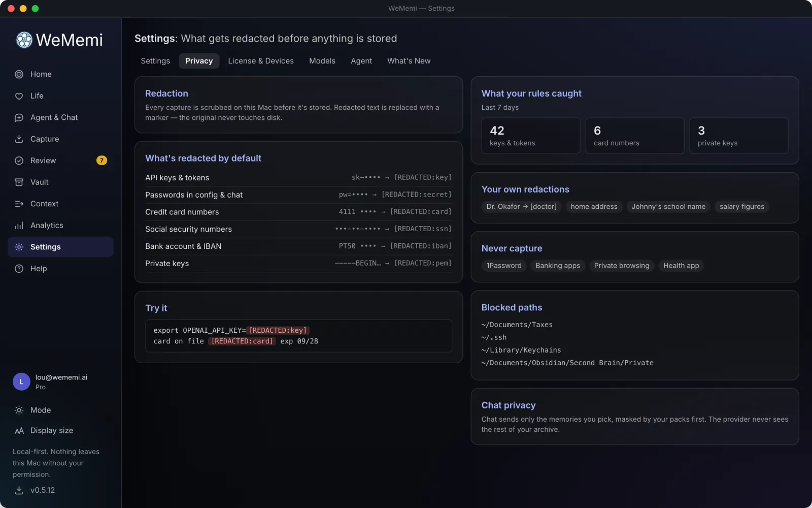Click the version download icon

click(x=19, y=490)
